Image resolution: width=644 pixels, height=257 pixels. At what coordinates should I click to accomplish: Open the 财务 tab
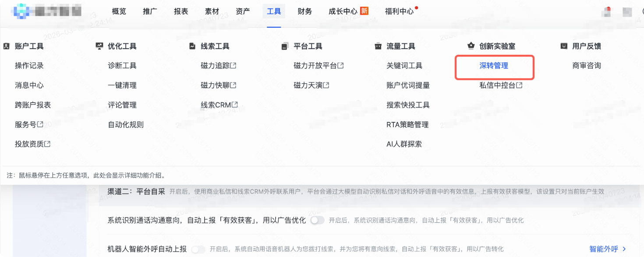[x=304, y=11]
